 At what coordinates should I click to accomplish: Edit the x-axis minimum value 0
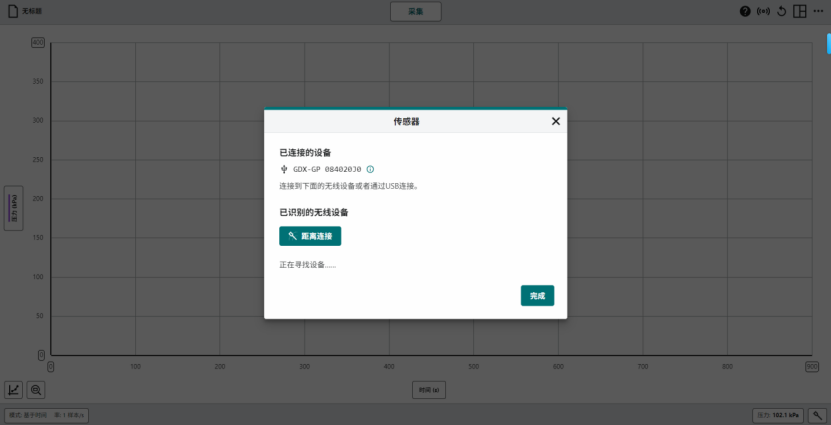[x=51, y=367]
